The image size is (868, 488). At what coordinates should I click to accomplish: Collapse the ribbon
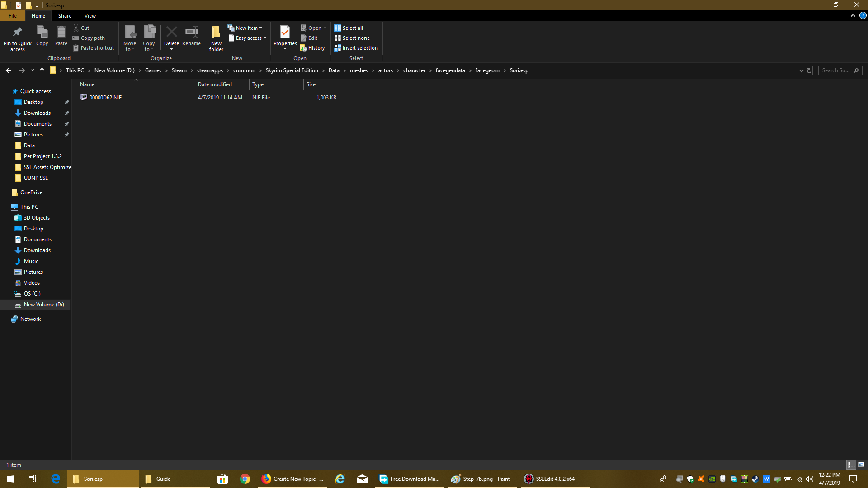853,15
